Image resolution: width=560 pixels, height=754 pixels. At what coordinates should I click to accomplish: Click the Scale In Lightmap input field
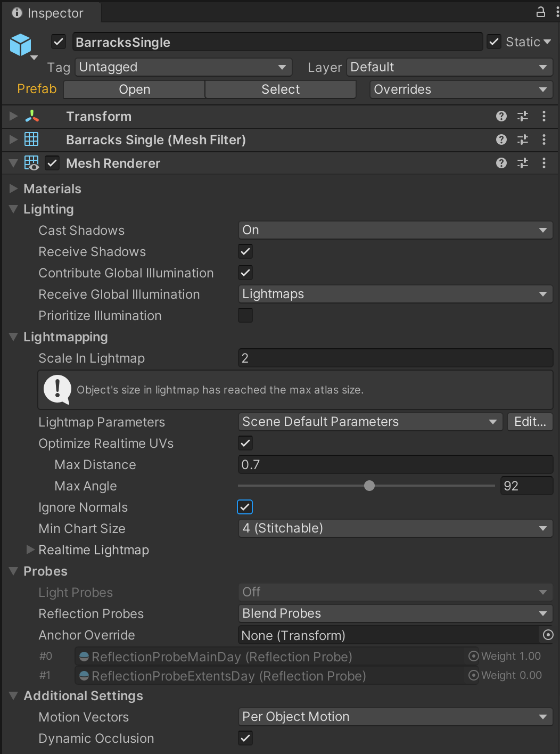[x=395, y=358]
